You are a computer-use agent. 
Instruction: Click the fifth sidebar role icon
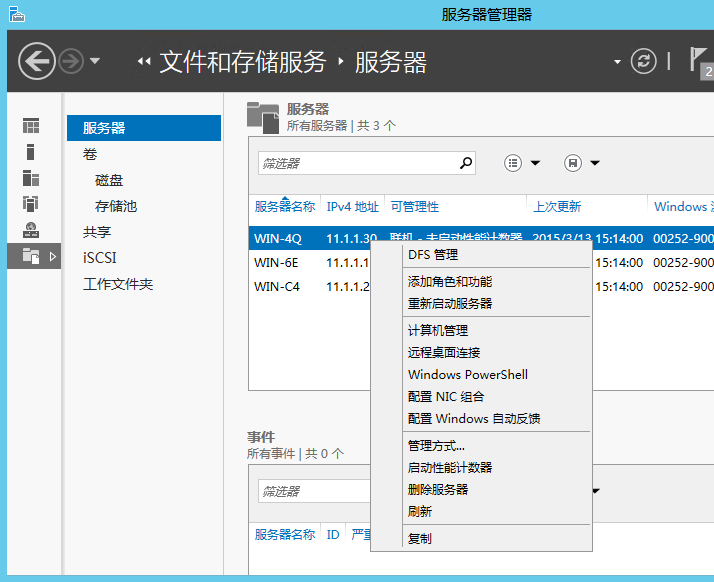pos(31,230)
